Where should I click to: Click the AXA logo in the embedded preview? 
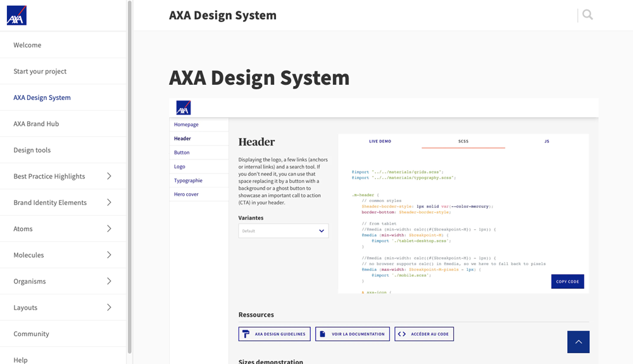pyautogui.click(x=184, y=108)
